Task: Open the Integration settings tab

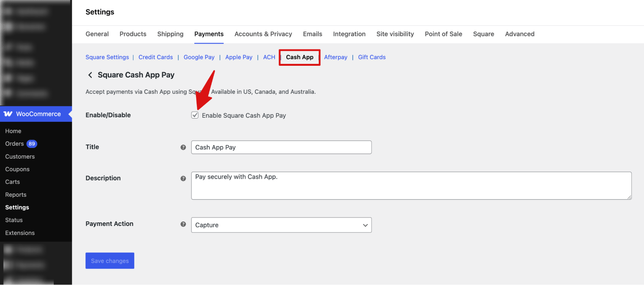Action: [x=349, y=34]
